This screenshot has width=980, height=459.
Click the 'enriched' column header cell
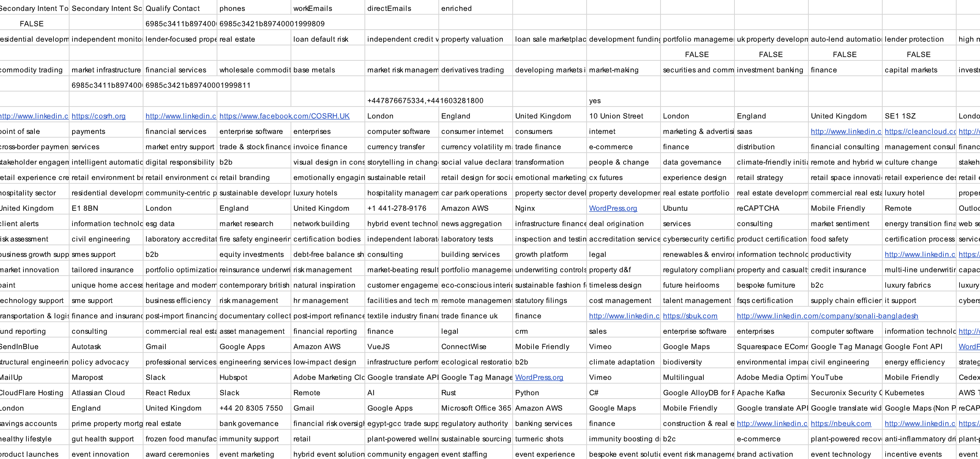click(x=456, y=8)
